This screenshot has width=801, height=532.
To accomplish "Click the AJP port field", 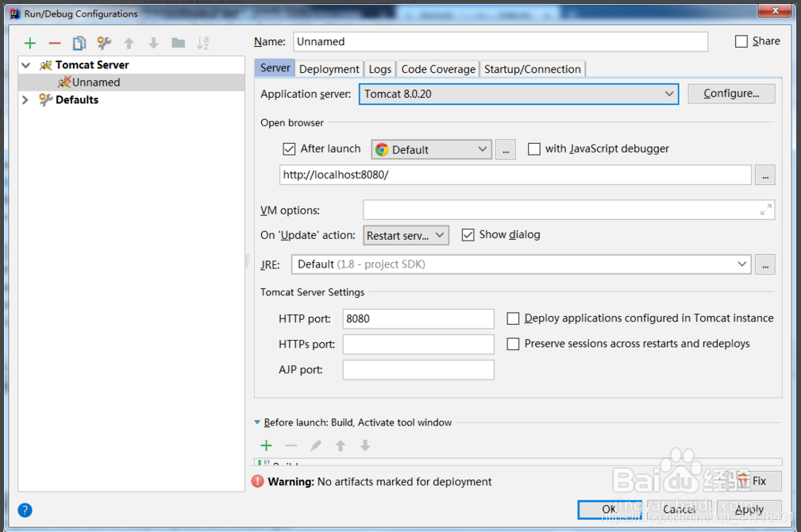I will point(418,370).
